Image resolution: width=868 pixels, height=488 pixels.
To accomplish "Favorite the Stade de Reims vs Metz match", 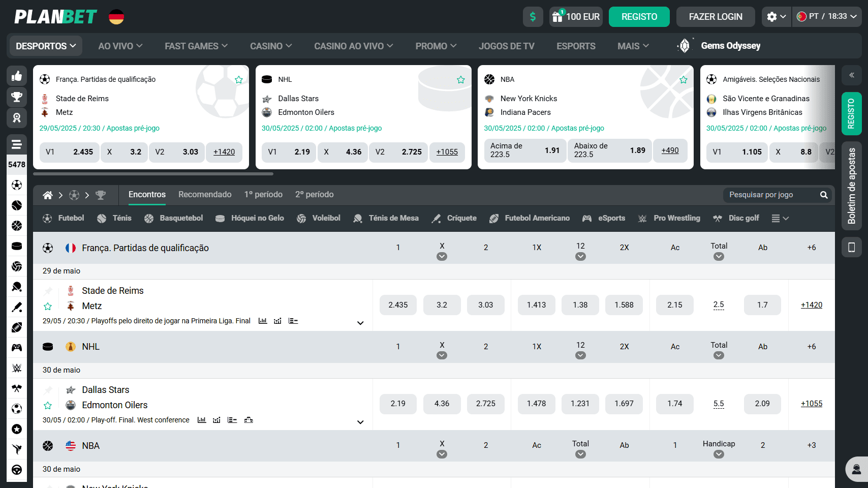I will coord(48,306).
